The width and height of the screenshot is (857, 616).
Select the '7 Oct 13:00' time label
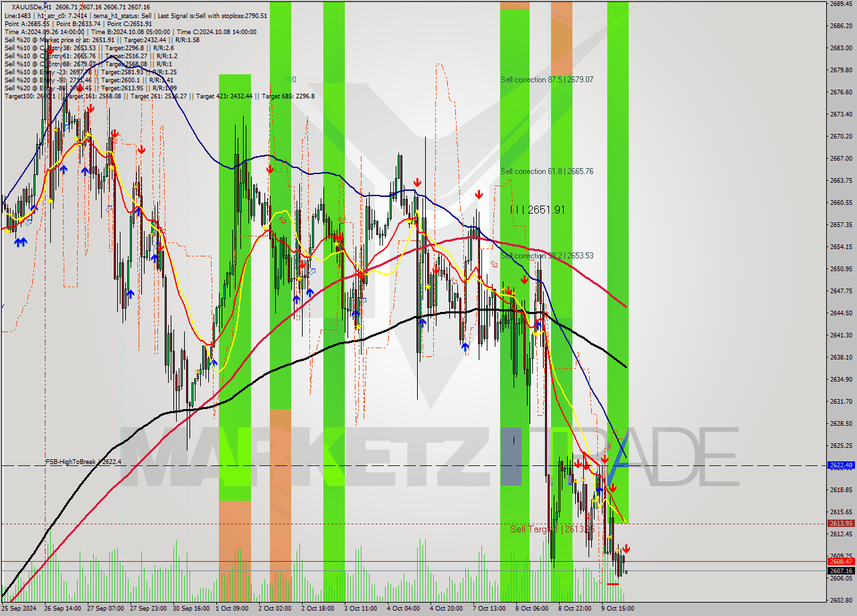pyautogui.click(x=491, y=609)
